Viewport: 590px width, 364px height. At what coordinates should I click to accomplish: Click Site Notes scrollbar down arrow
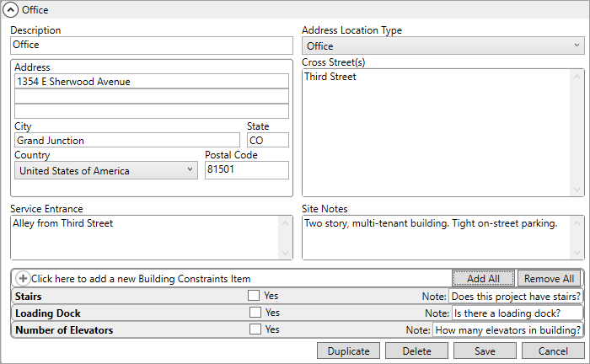coord(577,253)
